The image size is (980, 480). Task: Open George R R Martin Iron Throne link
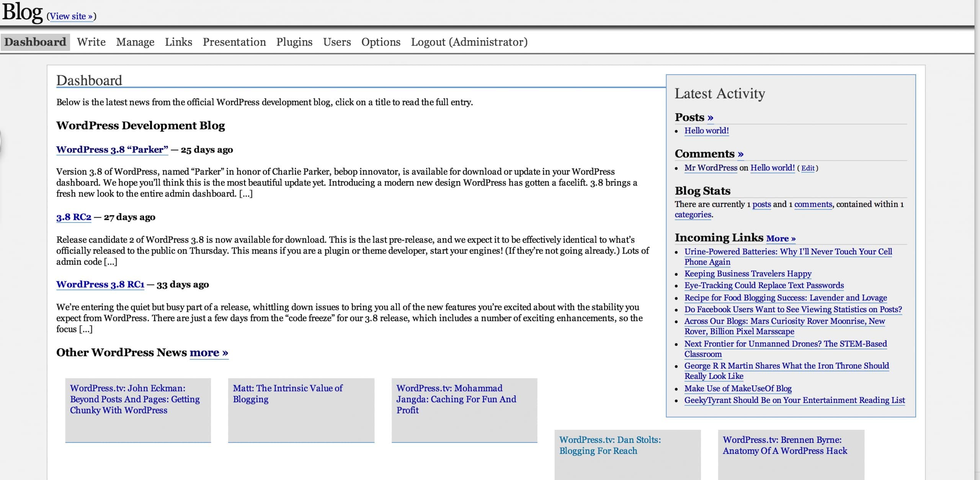coord(787,371)
